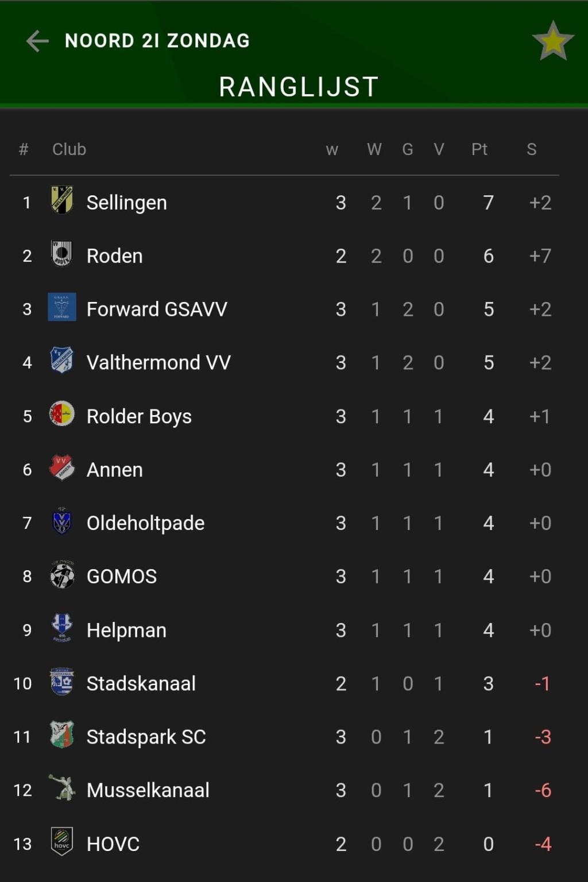Open the HOVC hexagon logo
The image size is (588, 882).
pos(61,842)
